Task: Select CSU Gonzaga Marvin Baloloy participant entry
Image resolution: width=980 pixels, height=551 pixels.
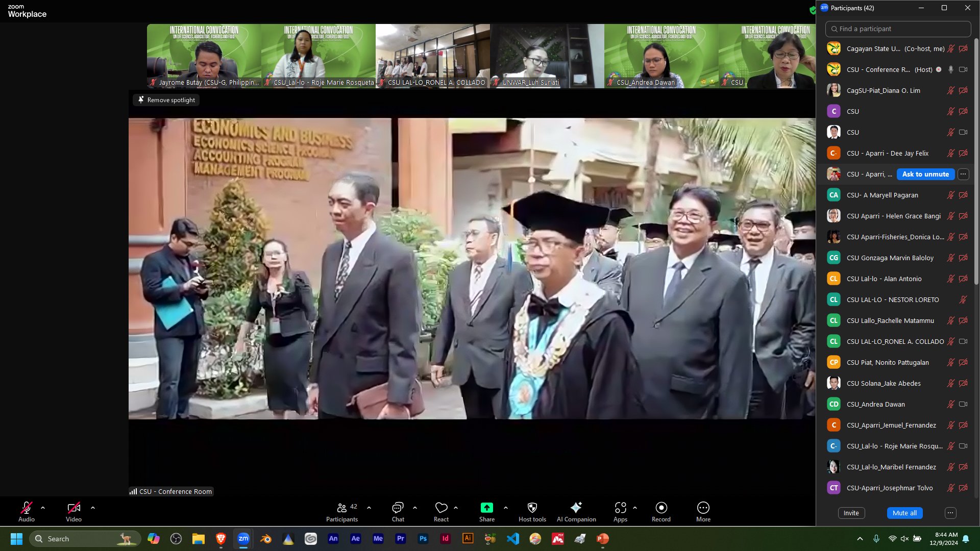Action: 890,258
